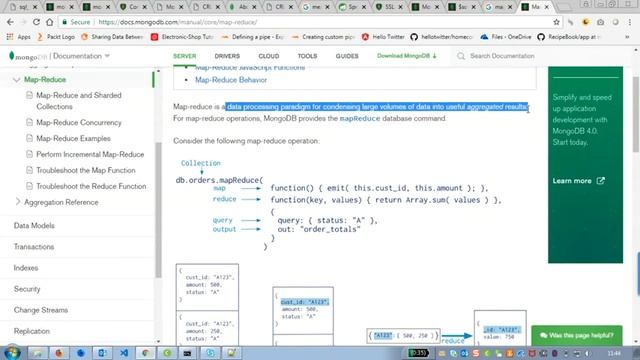Follow the mapReduce command link
This screenshot has height=360, width=640.
360,118
